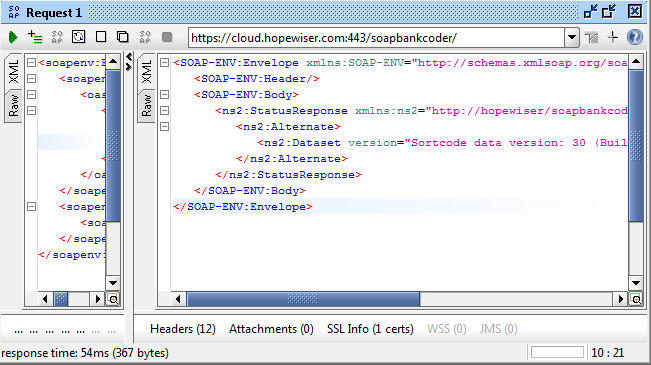Switch response editor to Raw tab
The width and height of the screenshot is (651, 365).
coord(147,106)
